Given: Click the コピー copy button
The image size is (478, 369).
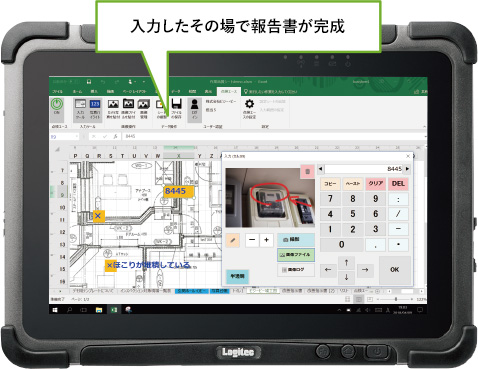Looking at the screenshot, I should click(x=330, y=184).
